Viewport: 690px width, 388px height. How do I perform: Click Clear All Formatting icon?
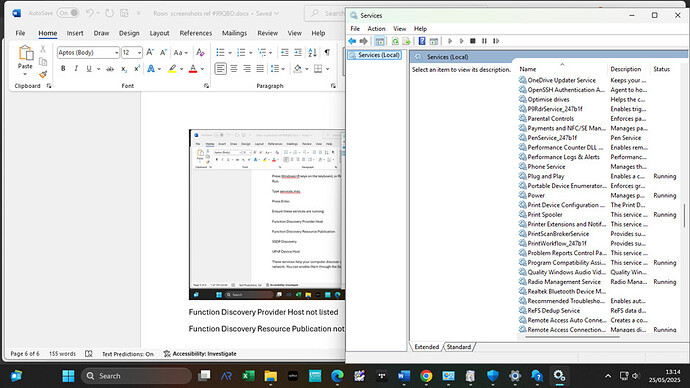[200, 52]
